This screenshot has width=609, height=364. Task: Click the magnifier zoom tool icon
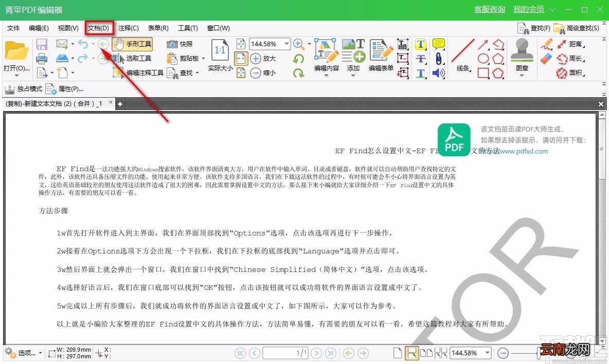(298, 44)
